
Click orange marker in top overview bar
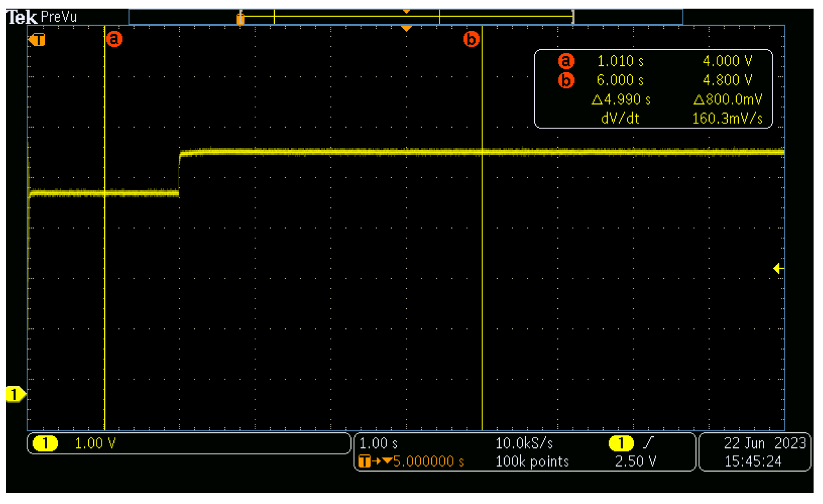click(241, 18)
